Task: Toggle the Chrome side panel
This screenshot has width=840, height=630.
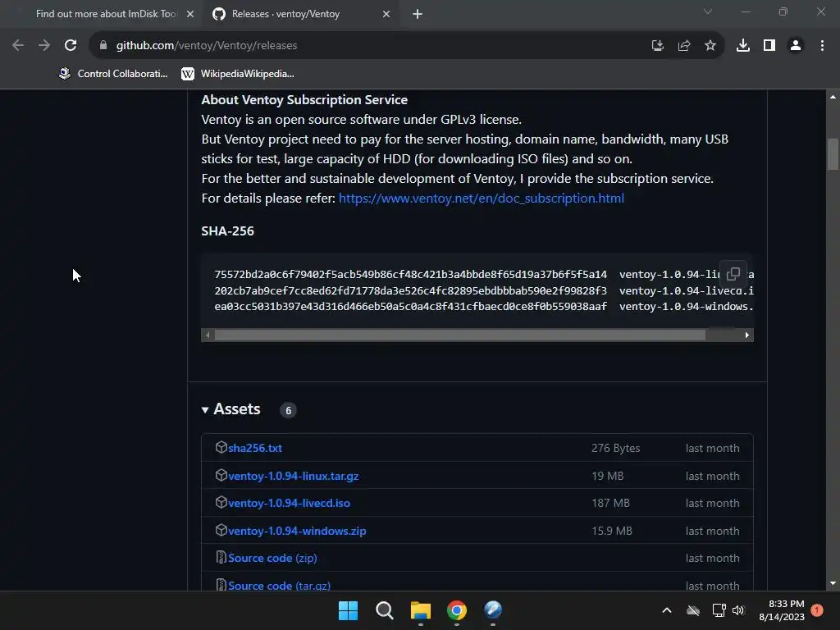Action: click(x=769, y=46)
